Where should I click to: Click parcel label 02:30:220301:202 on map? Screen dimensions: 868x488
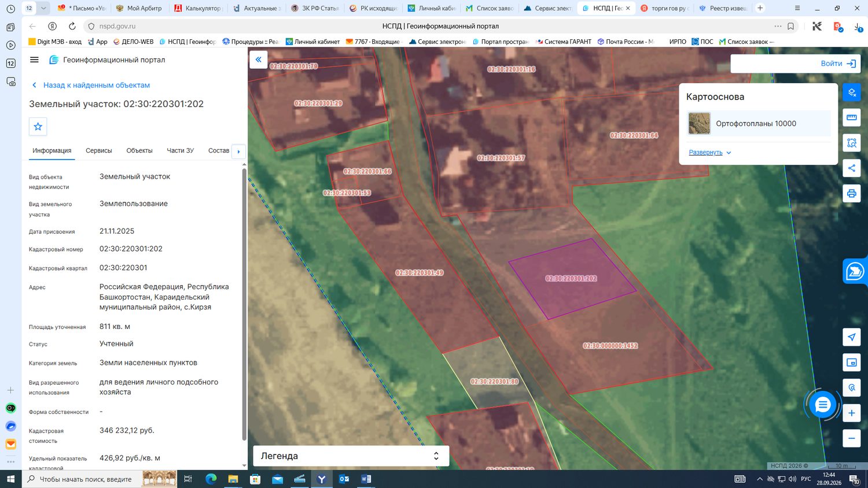[x=571, y=279]
